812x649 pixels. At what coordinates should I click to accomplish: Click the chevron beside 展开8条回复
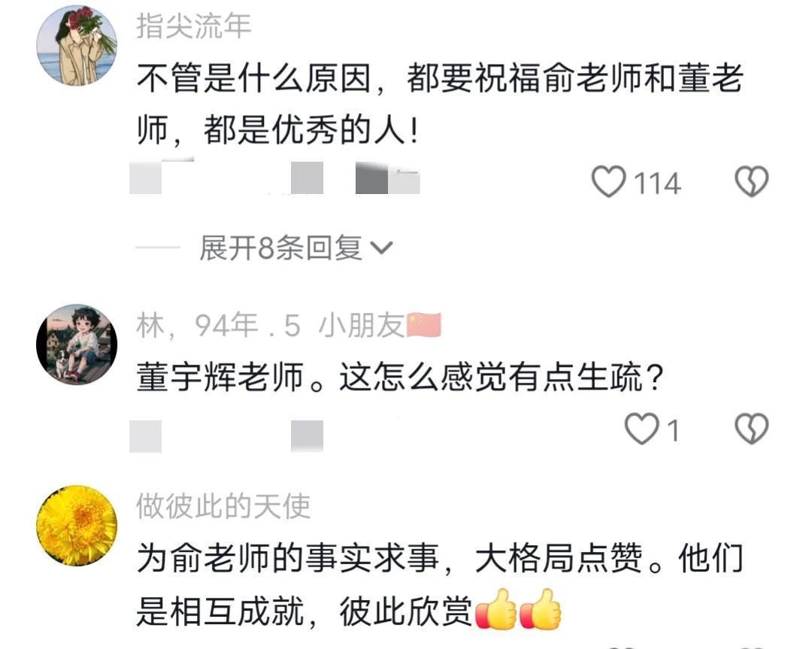tap(383, 249)
